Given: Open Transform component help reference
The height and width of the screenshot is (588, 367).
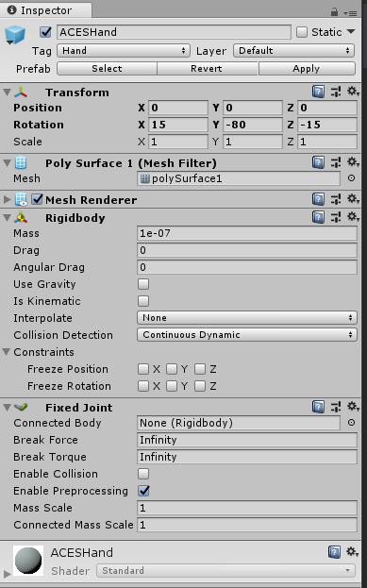Looking at the screenshot, I should click(318, 92).
